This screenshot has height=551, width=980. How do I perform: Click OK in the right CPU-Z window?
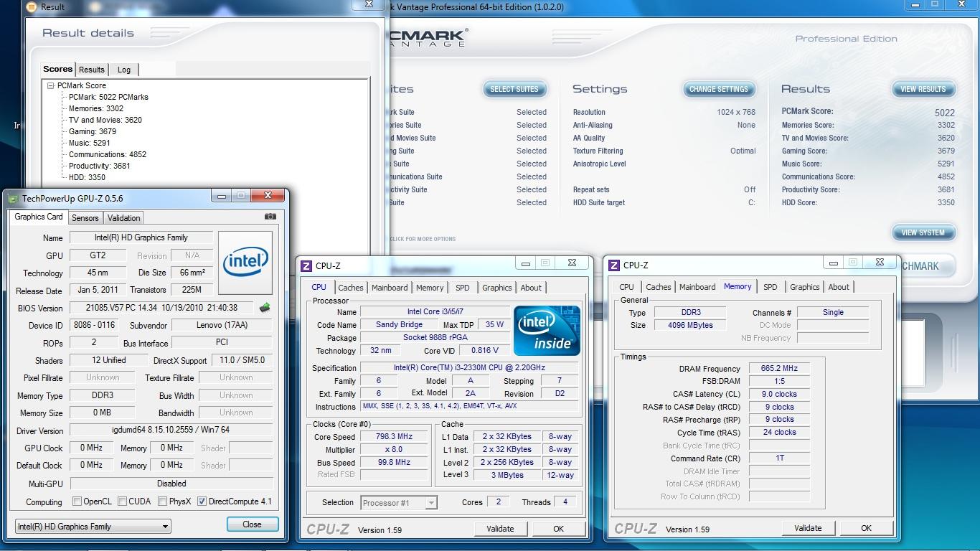click(x=866, y=528)
